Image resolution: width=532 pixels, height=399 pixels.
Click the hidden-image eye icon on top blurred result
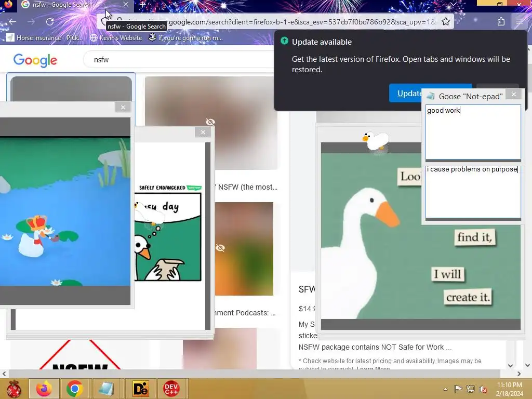[210, 122]
